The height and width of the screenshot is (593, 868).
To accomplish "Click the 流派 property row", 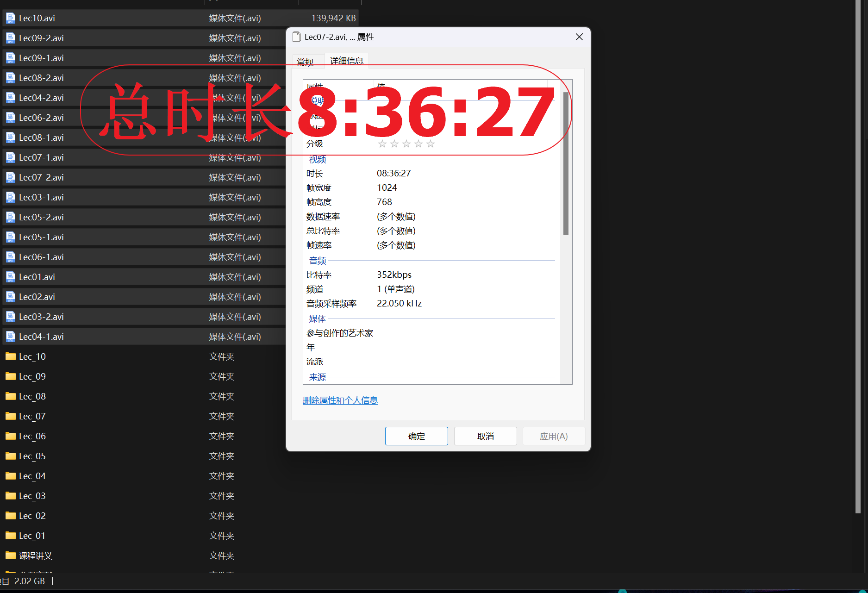I will pyautogui.click(x=431, y=362).
